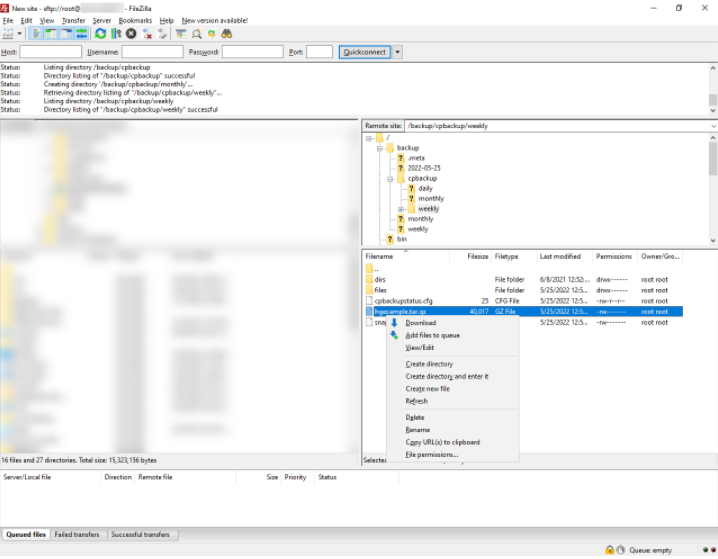
Task: Expand the weekly folder under cpbackup
Action: point(401,209)
